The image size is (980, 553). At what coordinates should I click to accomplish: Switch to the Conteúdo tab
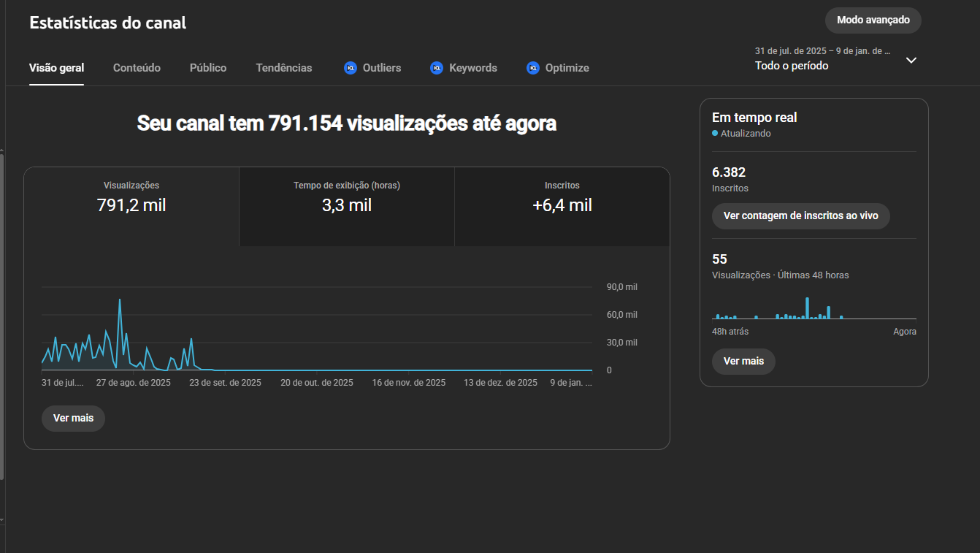pyautogui.click(x=137, y=68)
